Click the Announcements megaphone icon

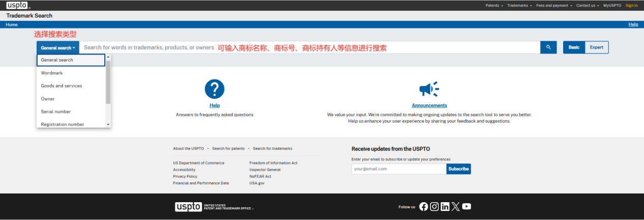pos(429,89)
